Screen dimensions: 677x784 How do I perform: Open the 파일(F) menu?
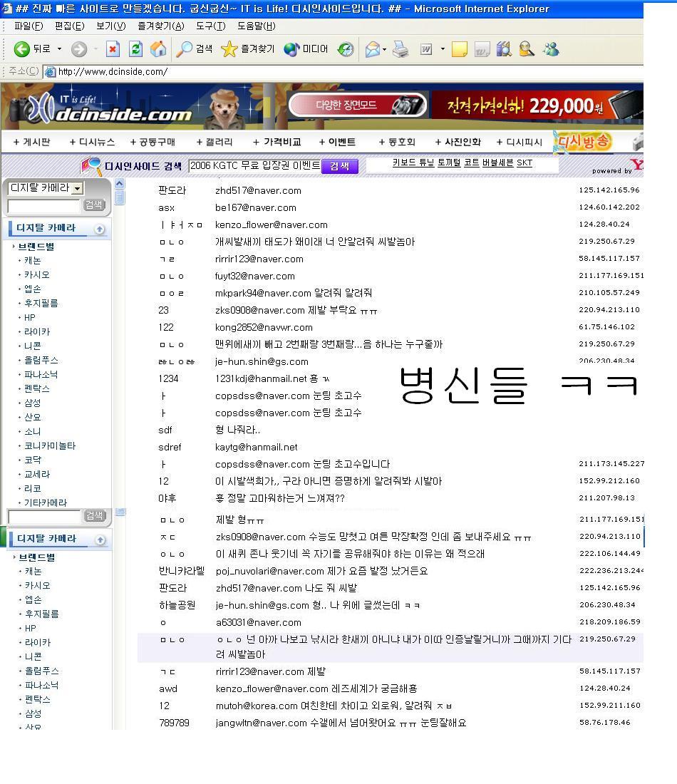[29, 26]
